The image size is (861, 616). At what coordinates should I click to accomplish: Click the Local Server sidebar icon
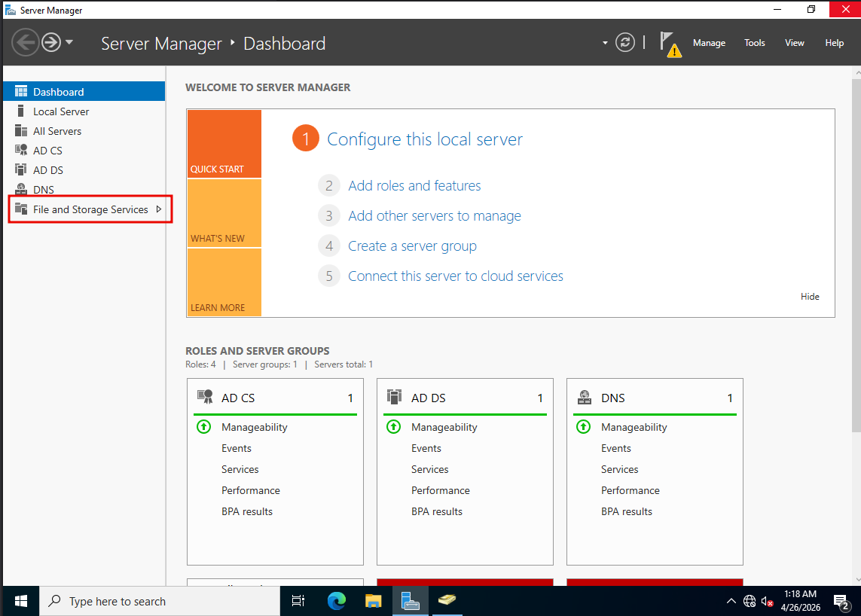point(21,111)
